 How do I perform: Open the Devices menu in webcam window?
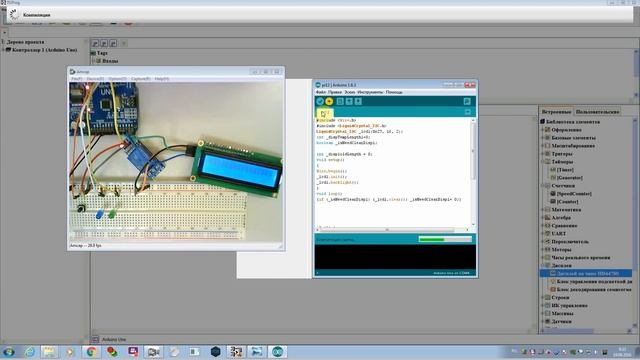pos(95,79)
